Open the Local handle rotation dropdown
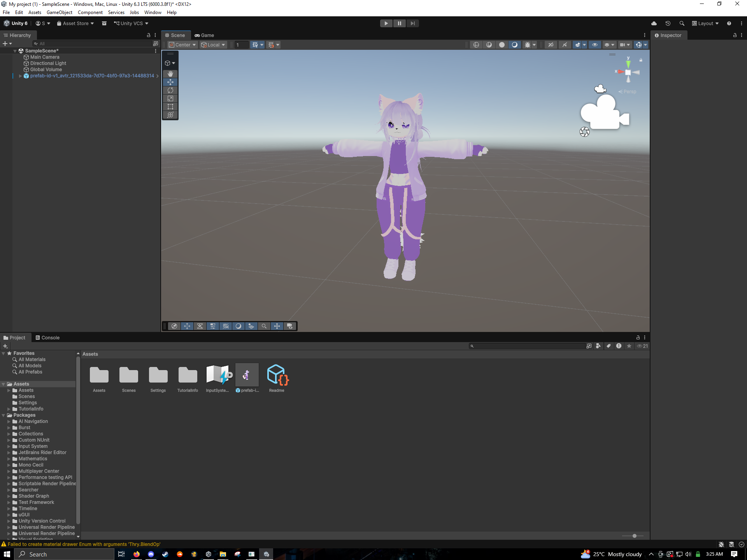 213,45
